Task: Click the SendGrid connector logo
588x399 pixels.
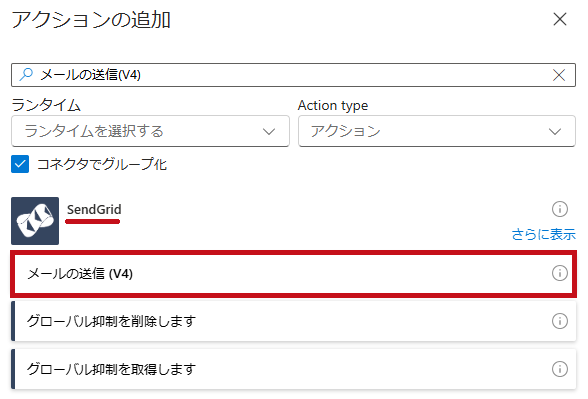Action: click(35, 221)
